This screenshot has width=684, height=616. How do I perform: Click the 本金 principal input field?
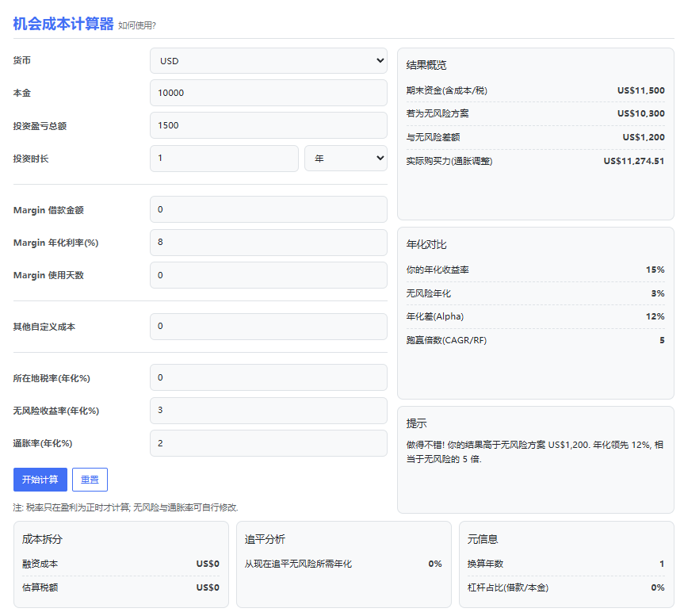(x=268, y=93)
